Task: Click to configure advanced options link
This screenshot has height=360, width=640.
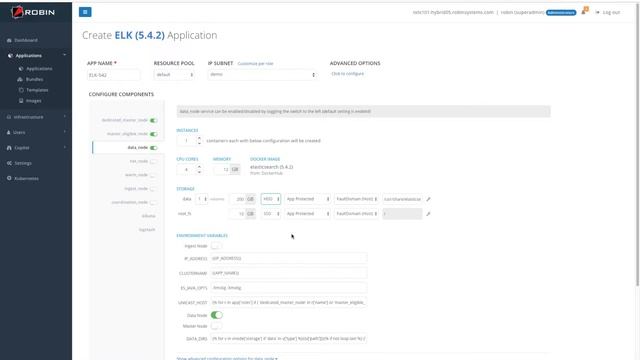Action: click(347, 74)
